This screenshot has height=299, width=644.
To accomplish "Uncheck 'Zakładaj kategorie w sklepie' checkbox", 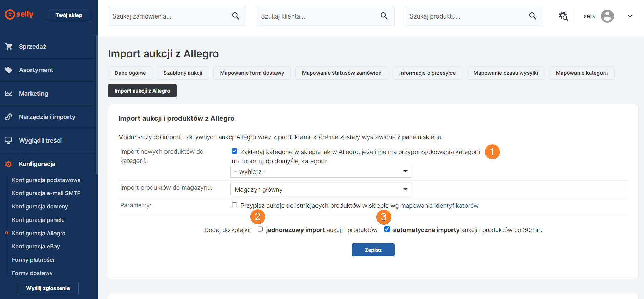I will [x=234, y=151].
